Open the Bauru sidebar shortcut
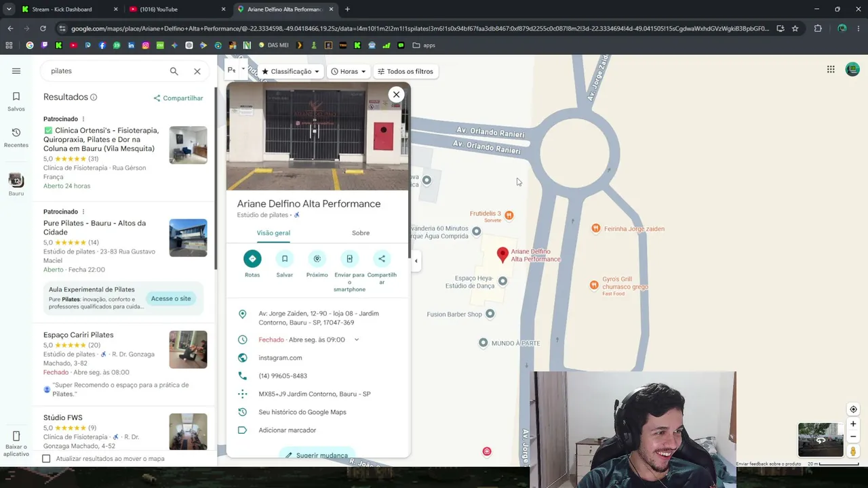868x488 pixels. [16, 184]
